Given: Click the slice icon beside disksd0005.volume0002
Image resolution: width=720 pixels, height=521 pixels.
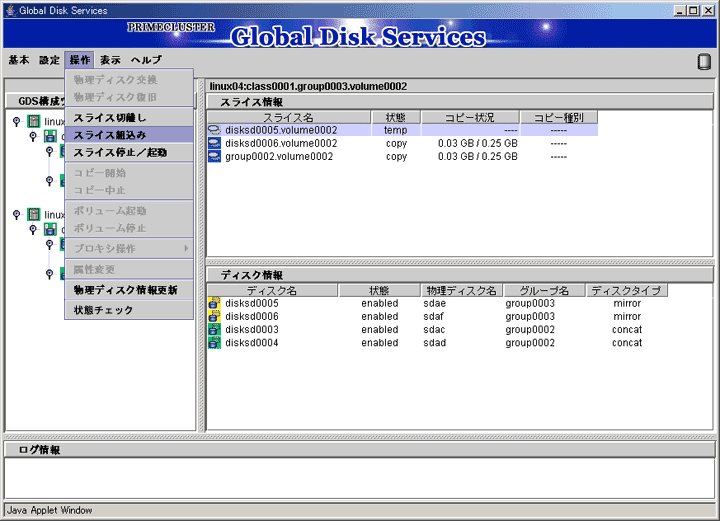Looking at the screenshot, I should coord(214,130).
